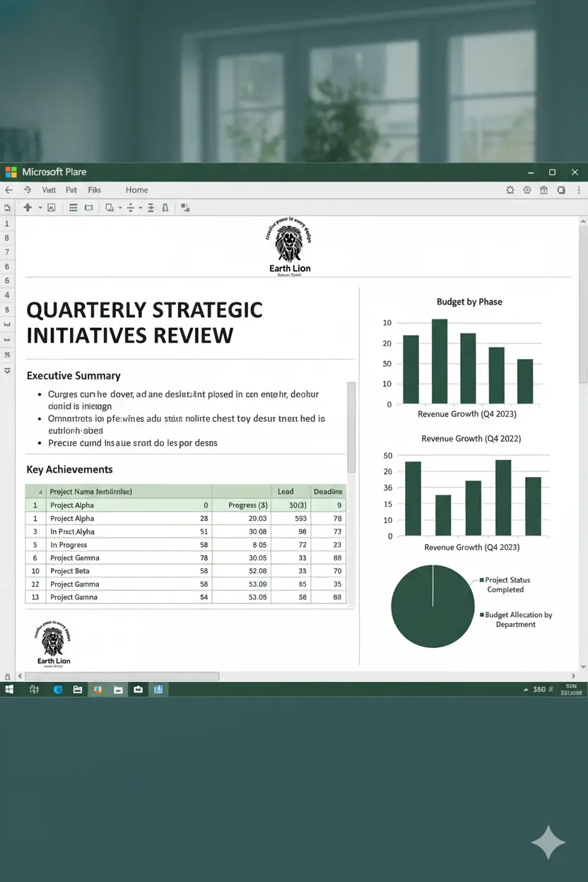Click the Earth Lion logo in header
The height and width of the screenshot is (882, 588).
[290, 250]
